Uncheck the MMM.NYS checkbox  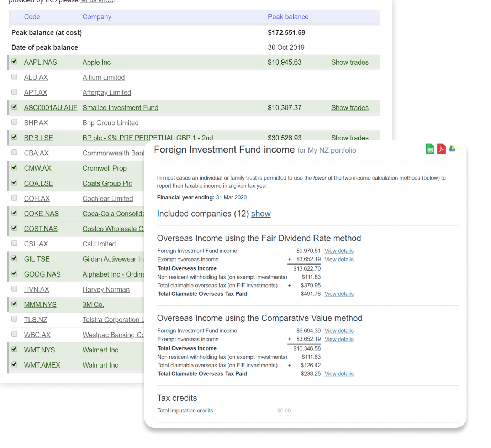(x=14, y=304)
